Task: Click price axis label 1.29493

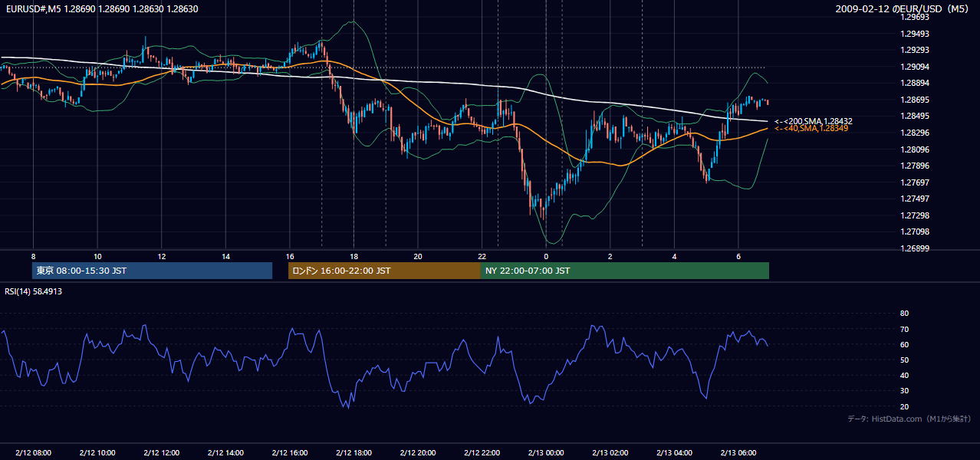Action: 914,34
